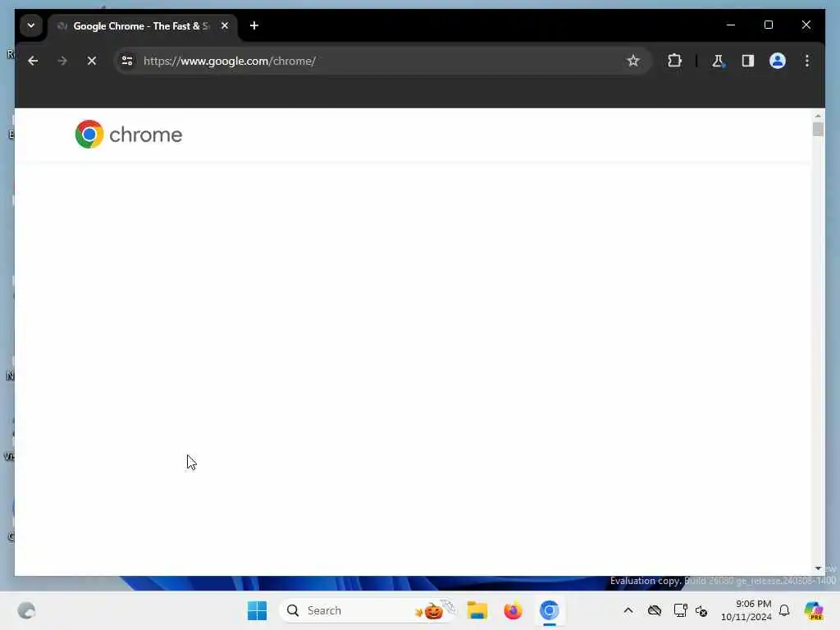Go back to the previous page
This screenshot has height=630, width=840.
click(x=33, y=61)
